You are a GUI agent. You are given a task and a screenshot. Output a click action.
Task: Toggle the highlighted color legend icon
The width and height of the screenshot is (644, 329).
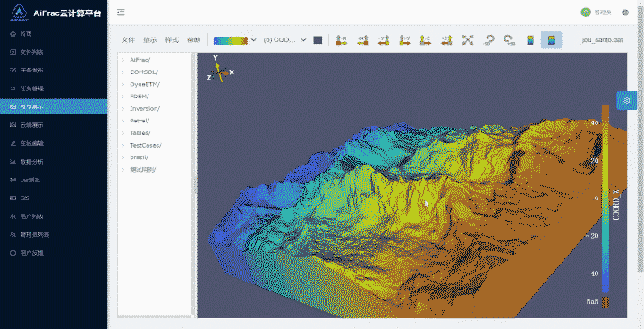pyautogui.click(x=551, y=40)
